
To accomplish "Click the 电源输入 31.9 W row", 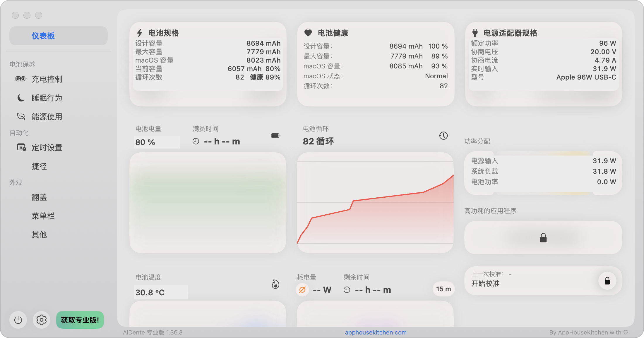I will (543, 161).
